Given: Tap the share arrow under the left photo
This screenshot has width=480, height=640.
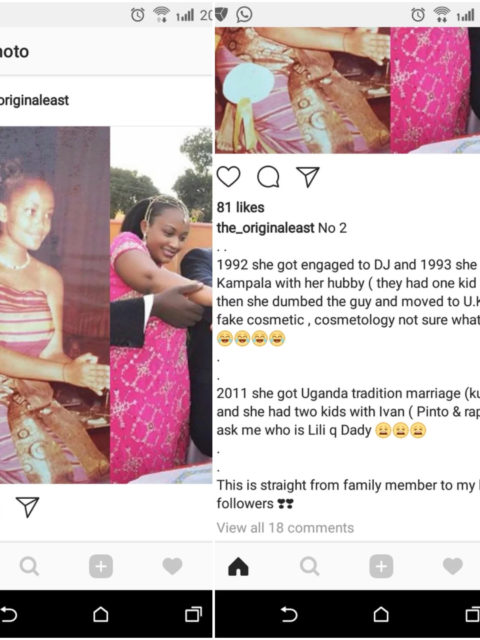Looking at the screenshot, I should pyautogui.click(x=27, y=507).
